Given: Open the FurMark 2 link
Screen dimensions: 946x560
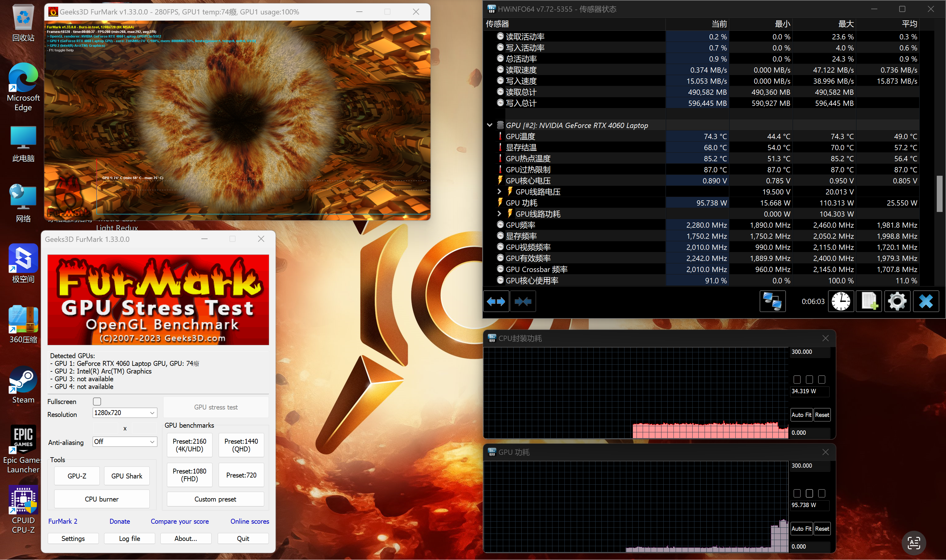Looking at the screenshot, I should (63, 522).
